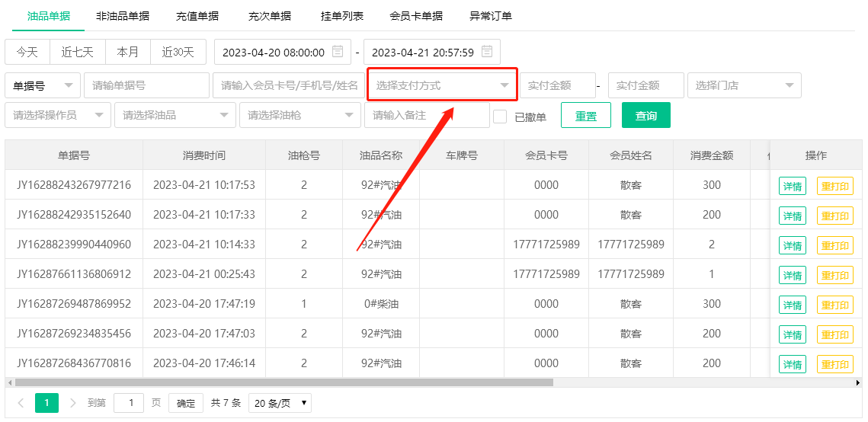Viewport: 868px width, 422px height.
Task: Open the 请选择操作员 dropdown
Action: click(58, 115)
